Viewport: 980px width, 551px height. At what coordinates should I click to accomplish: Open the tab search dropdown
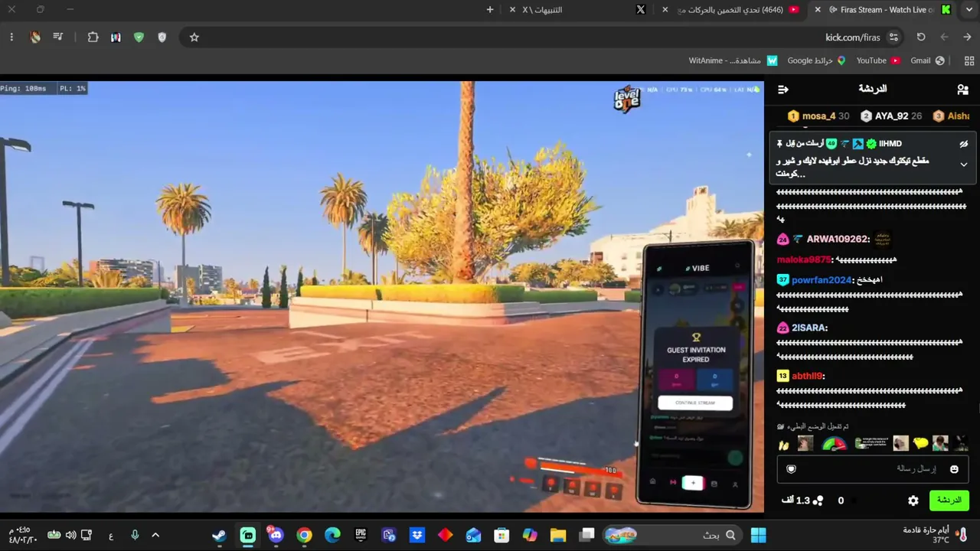[968, 10]
